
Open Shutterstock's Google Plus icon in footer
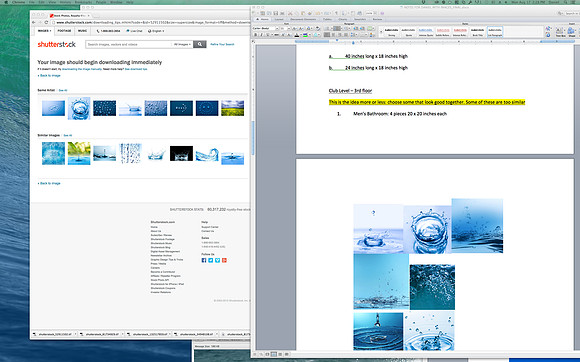point(224,260)
